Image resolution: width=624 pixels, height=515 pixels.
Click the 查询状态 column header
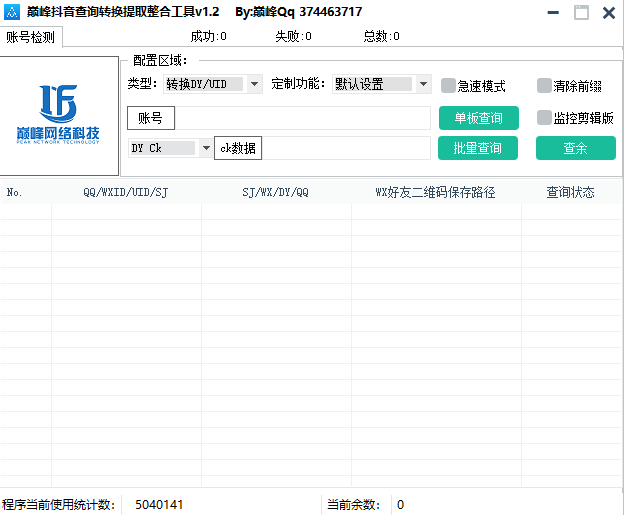point(570,192)
